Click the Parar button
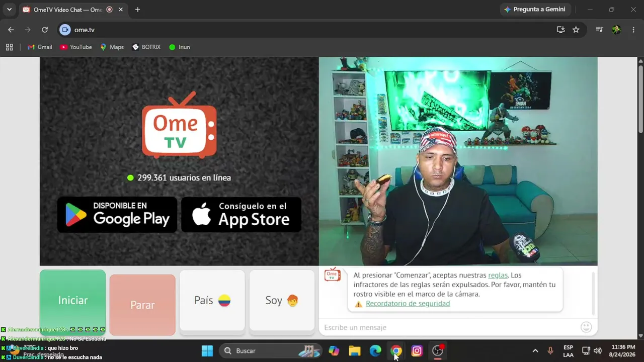Viewport: 644px width, 362px height. click(142, 305)
